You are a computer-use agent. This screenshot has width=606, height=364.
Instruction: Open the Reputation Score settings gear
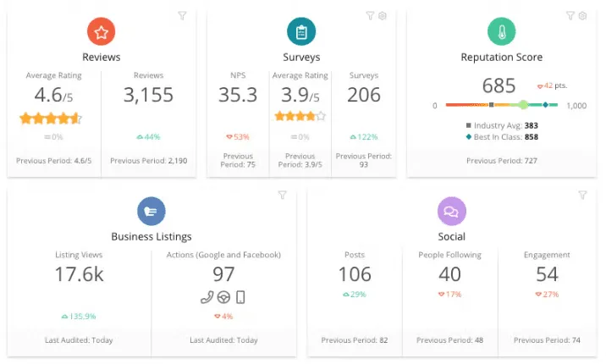pos(582,15)
